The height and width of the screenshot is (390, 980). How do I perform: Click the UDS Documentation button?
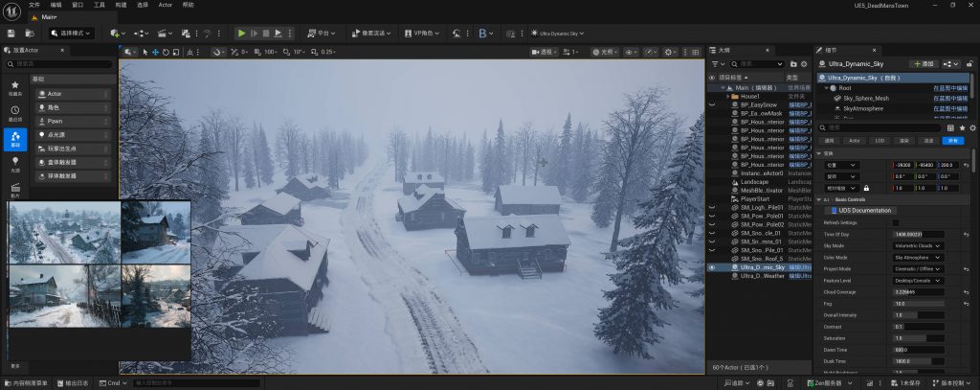[x=862, y=210]
